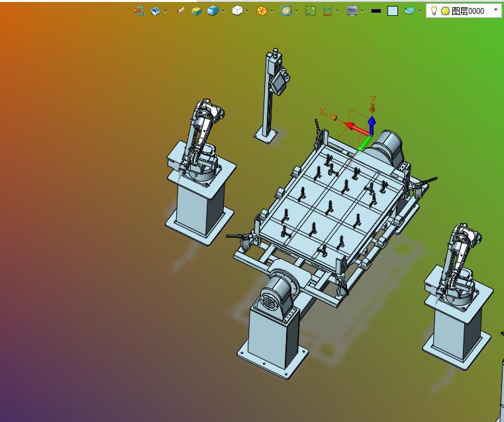
Task: Open the zoom view dropdown arrow
Action: (296, 11)
